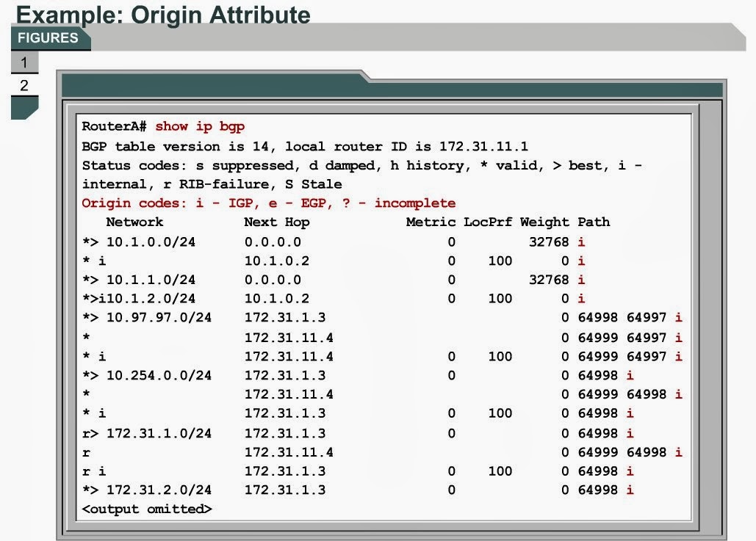Click the Next Hop column header
756x541 pixels.
pos(278,222)
